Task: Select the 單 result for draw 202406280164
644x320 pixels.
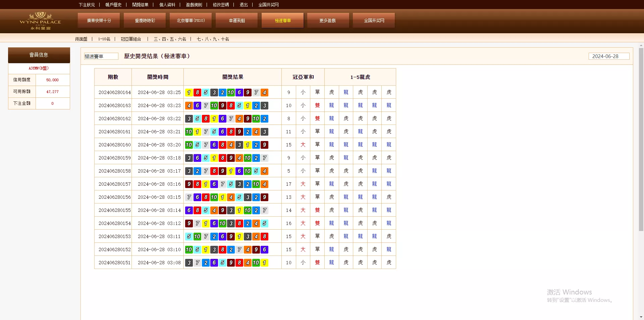Action: pos(317,92)
